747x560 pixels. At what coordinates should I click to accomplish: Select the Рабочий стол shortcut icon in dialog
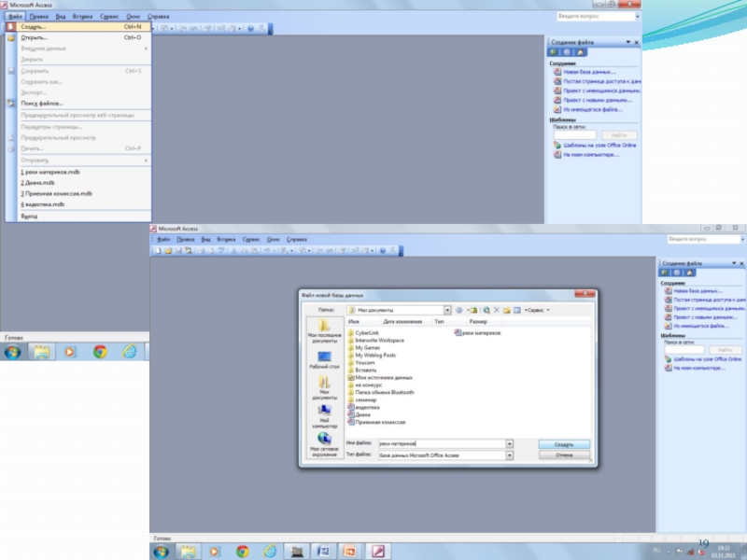324,358
